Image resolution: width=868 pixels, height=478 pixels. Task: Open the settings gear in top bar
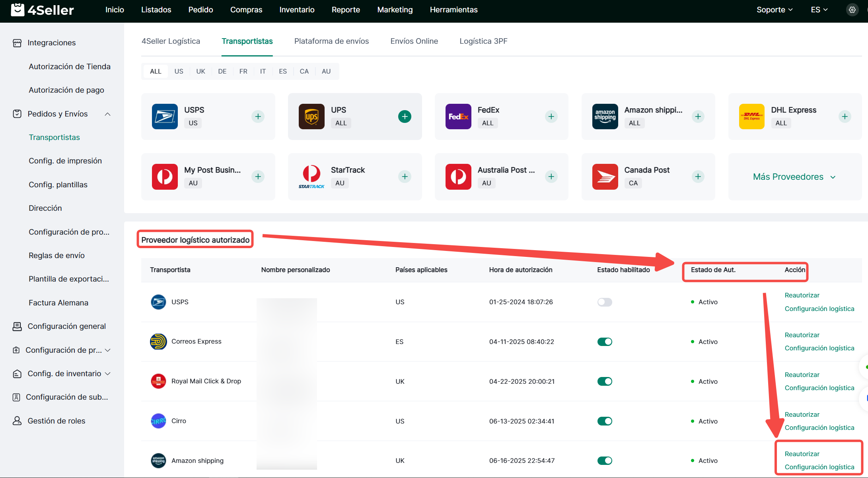[x=852, y=10]
